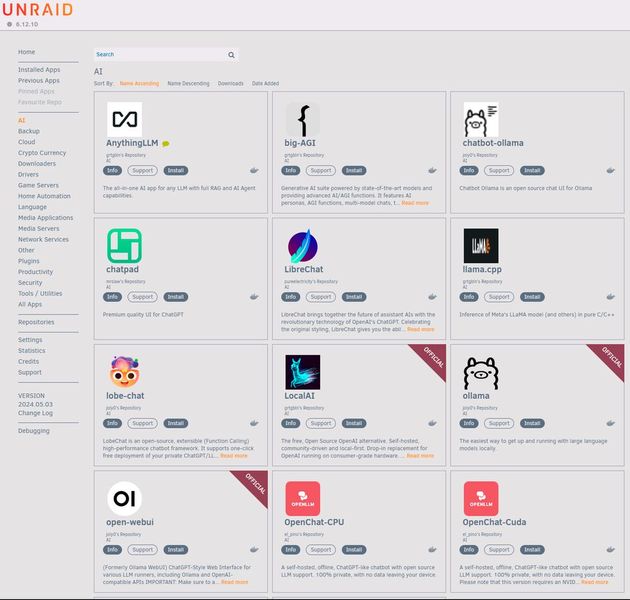Viewport: 630px width, 600px height.
Task: Select the Game Servers category
Action: click(x=38, y=185)
